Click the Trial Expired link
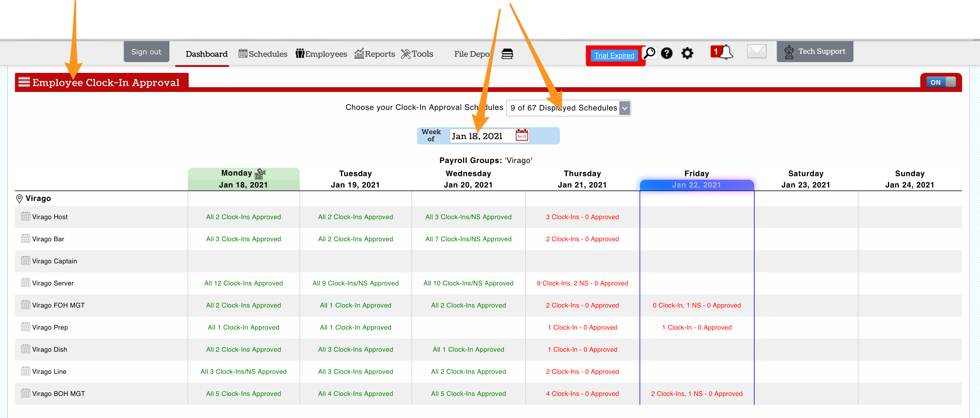 pos(614,56)
